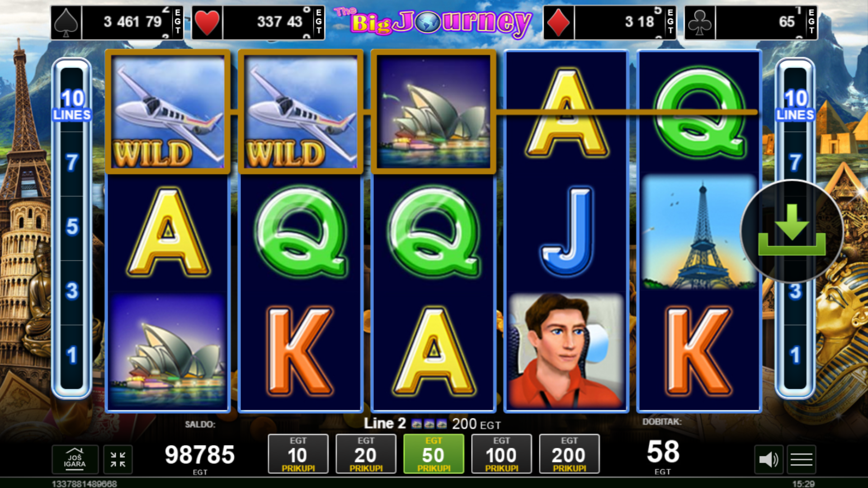The image size is (868, 488).
Task: Click the spade jackpot icon
Action: tap(66, 23)
